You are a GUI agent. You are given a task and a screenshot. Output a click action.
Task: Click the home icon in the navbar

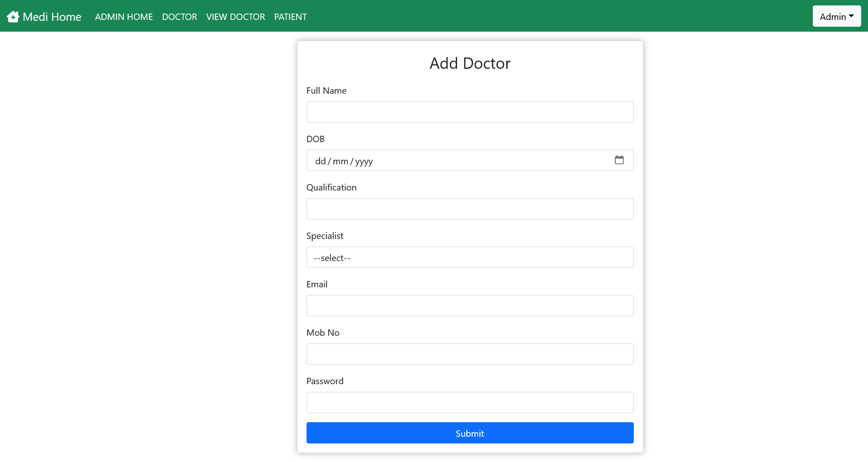coord(13,16)
